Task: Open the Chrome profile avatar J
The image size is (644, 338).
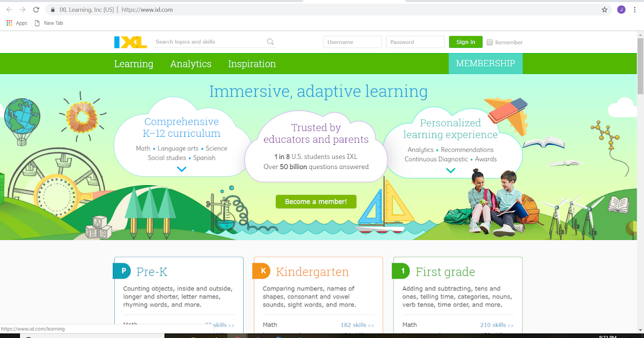Action: click(621, 9)
